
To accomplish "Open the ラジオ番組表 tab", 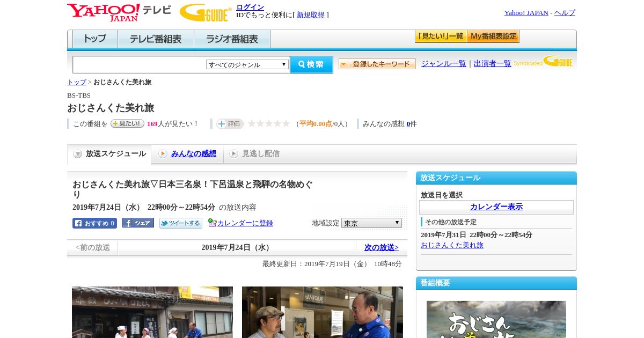I will 232,39.
